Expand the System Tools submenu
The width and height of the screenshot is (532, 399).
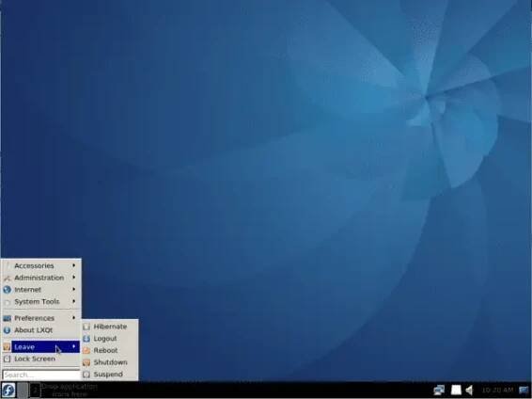coord(41,301)
